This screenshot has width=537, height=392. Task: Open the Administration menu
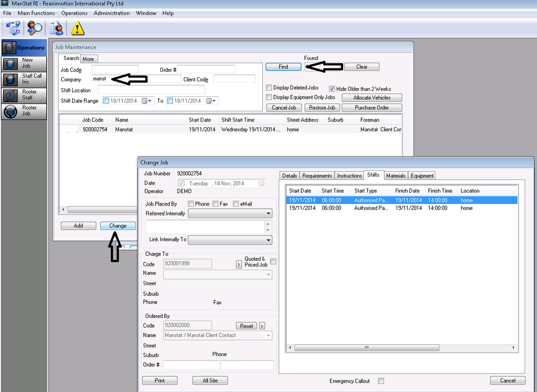pos(111,13)
